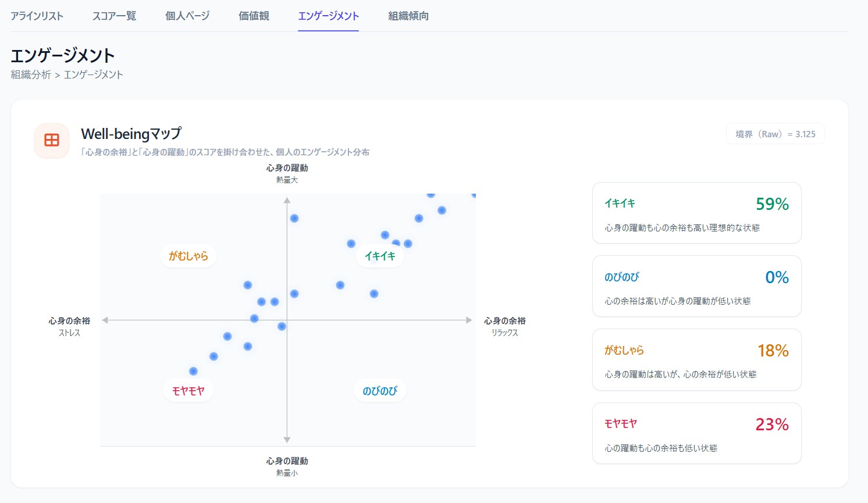Click the Well-beingマップ title
Viewport: 868px width, 503px height.
131,134
